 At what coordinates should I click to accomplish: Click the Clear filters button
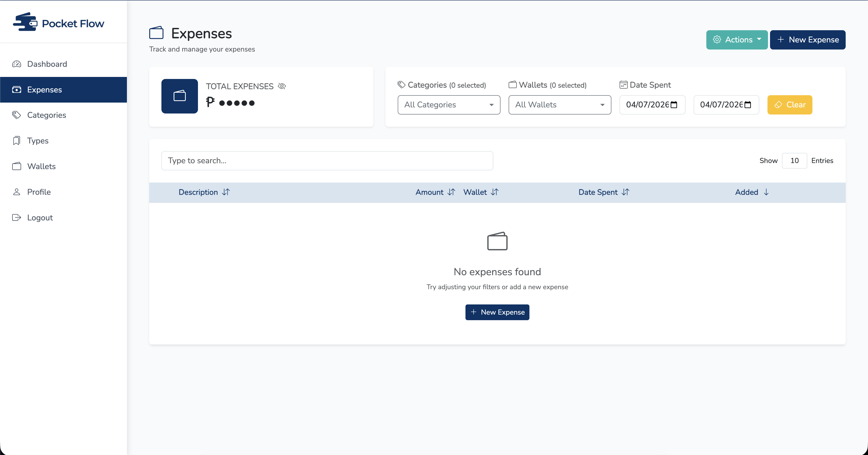pyautogui.click(x=790, y=105)
